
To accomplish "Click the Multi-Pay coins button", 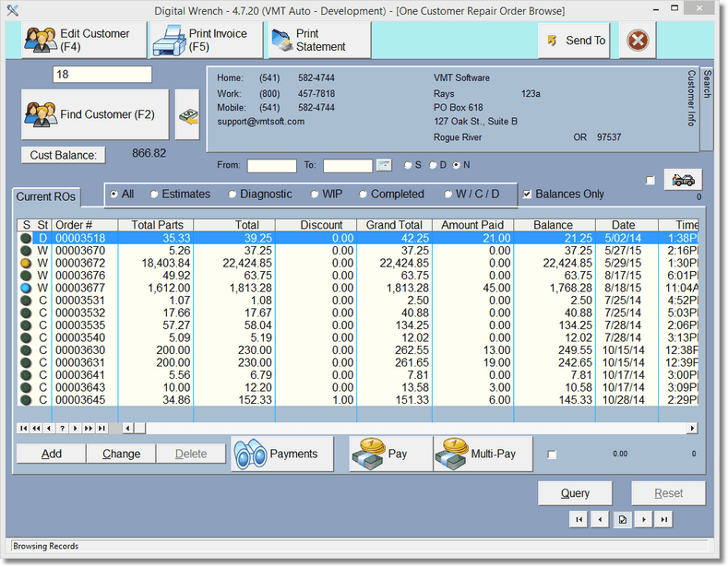I will (x=483, y=454).
